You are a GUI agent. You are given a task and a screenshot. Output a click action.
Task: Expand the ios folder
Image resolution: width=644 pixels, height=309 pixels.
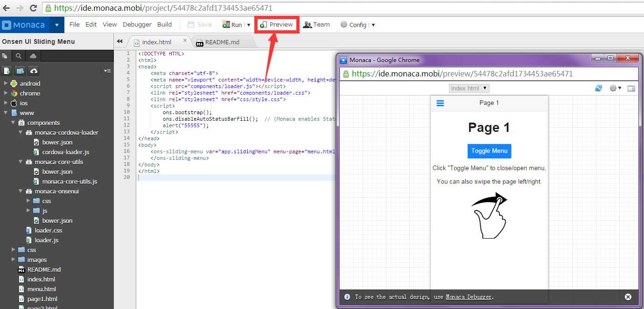pos(6,103)
